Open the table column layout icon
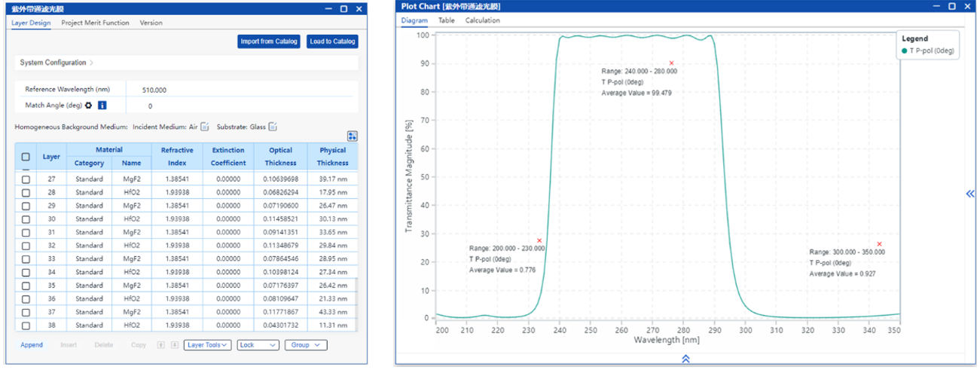 click(x=352, y=136)
